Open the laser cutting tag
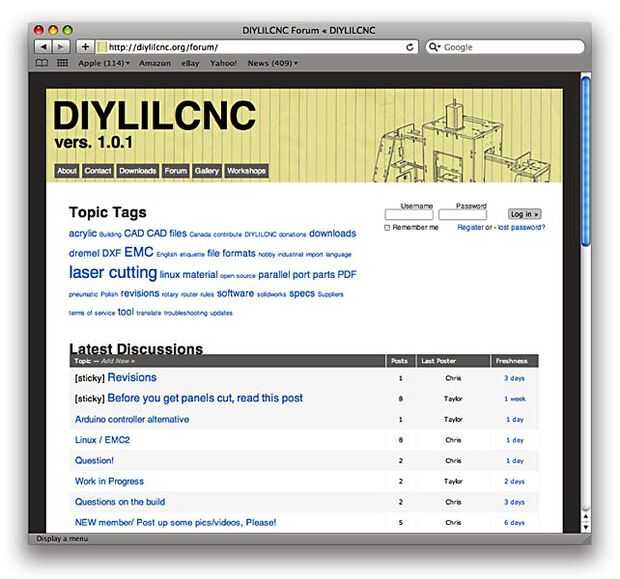The width and height of the screenshot is (620, 579). (x=113, y=272)
